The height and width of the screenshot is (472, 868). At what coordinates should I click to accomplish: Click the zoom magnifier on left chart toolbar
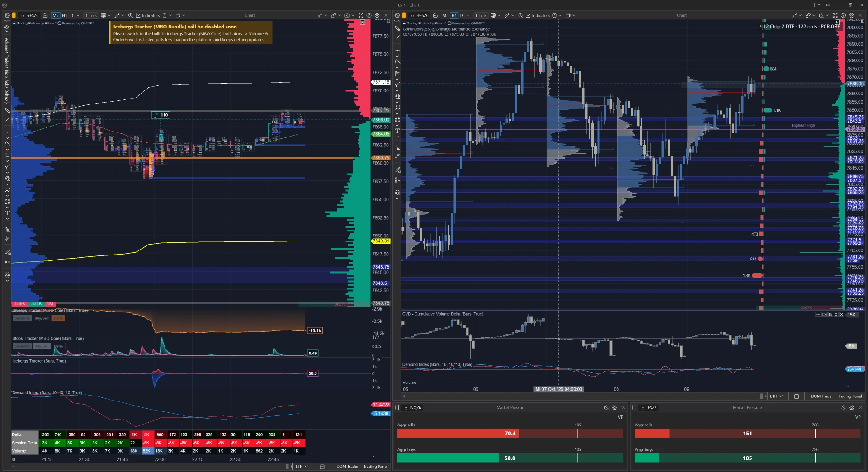[x=131, y=15]
